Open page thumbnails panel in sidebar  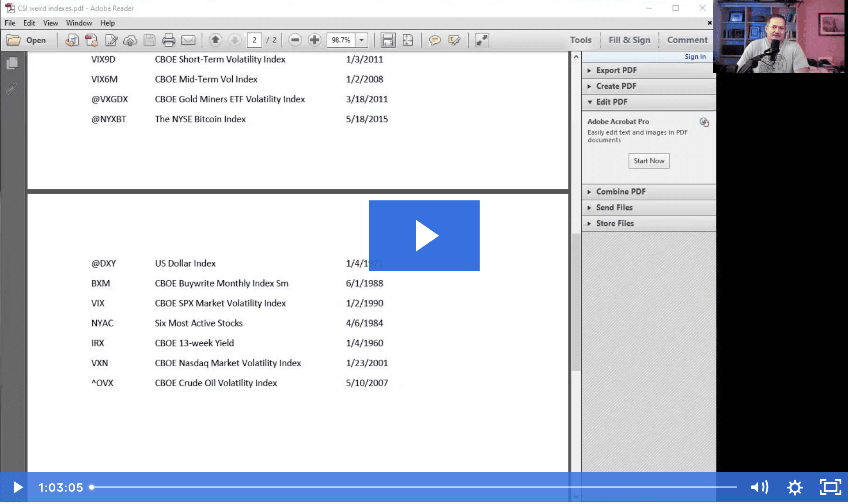tap(12, 64)
